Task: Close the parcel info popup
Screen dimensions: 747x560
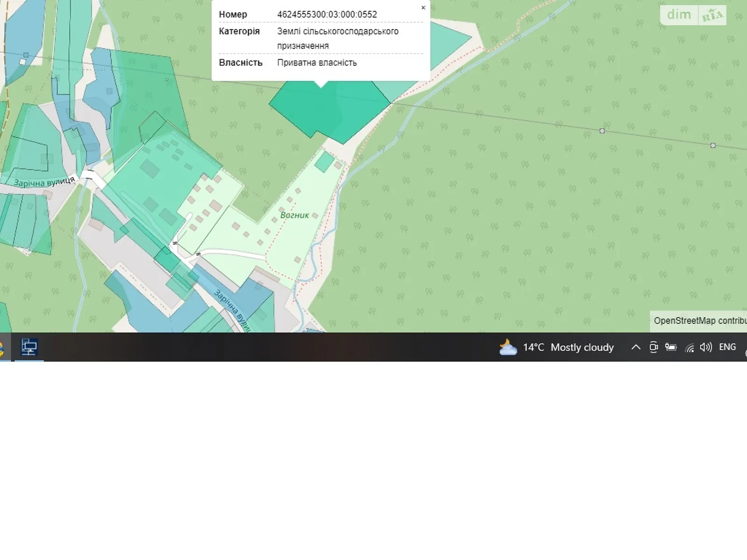Action: pos(423,8)
